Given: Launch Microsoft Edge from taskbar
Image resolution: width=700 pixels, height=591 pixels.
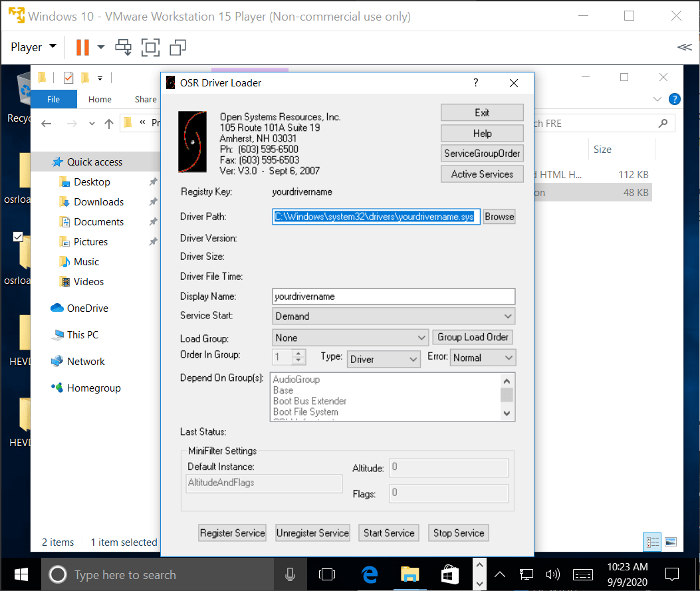Looking at the screenshot, I should pos(370,574).
